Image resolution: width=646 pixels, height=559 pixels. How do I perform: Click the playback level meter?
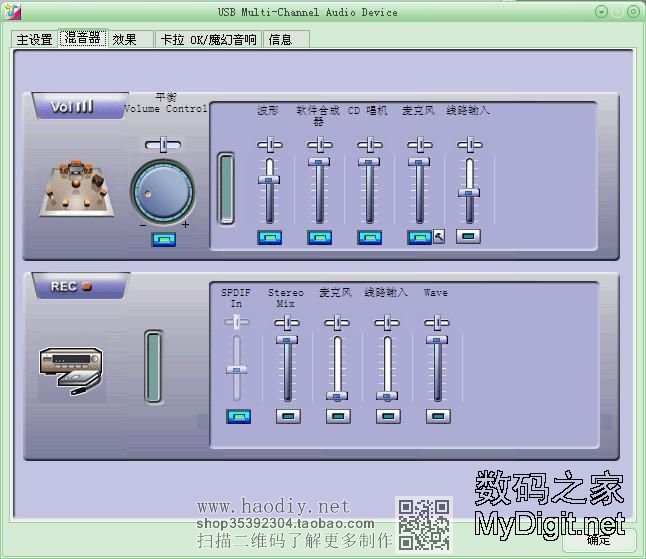[226, 189]
